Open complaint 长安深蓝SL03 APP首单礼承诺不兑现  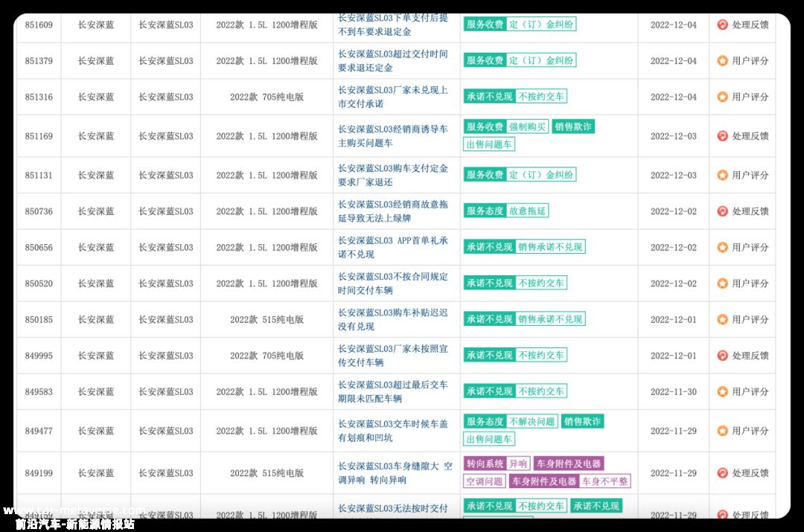(x=393, y=247)
